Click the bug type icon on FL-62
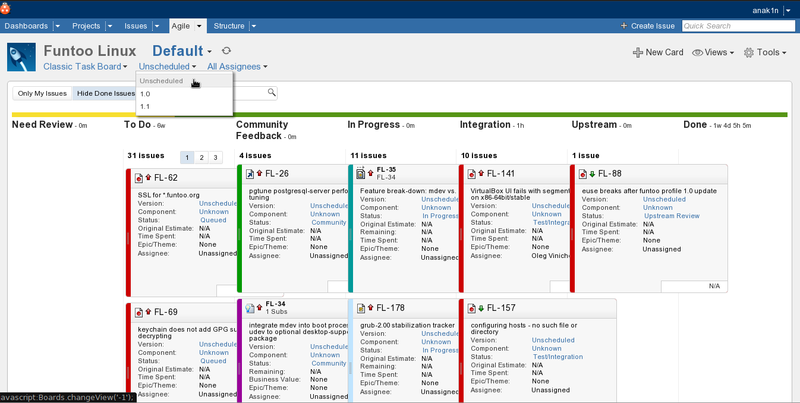This screenshot has height=403, width=800. click(x=137, y=177)
